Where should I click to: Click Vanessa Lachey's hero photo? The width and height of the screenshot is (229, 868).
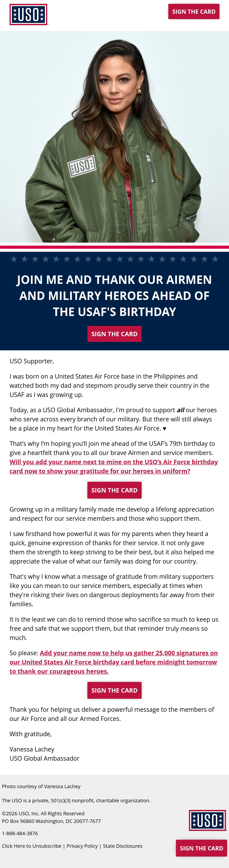pos(114,137)
